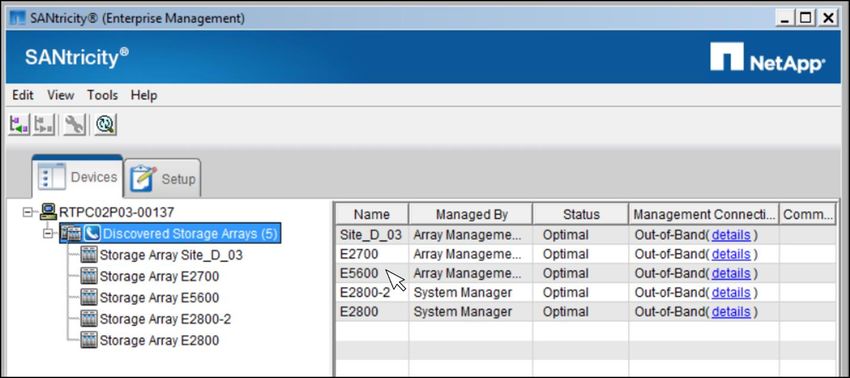Open the Help menu
The height and width of the screenshot is (378, 850).
click(x=144, y=95)
